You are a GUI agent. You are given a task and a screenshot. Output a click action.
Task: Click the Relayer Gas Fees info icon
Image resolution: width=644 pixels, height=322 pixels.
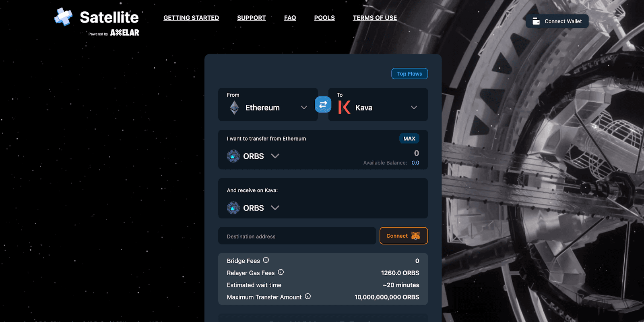281,272
